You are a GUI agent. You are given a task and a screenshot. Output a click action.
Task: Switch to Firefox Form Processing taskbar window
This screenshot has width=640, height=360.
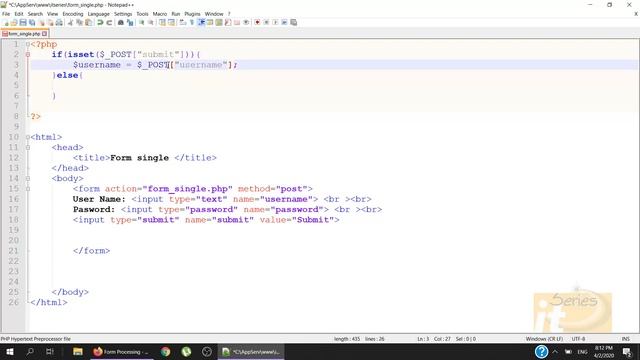121,351
